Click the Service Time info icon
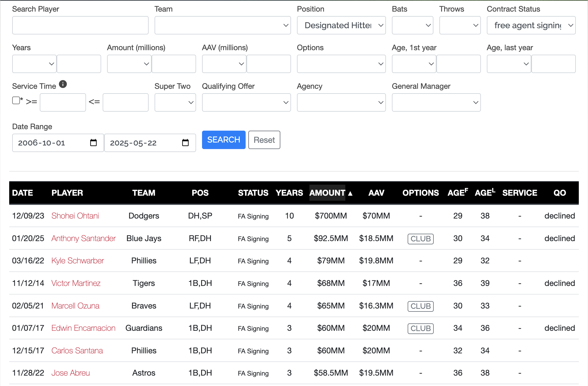The height and width of the screenshot is (386, 588). (x=63, y=84)
